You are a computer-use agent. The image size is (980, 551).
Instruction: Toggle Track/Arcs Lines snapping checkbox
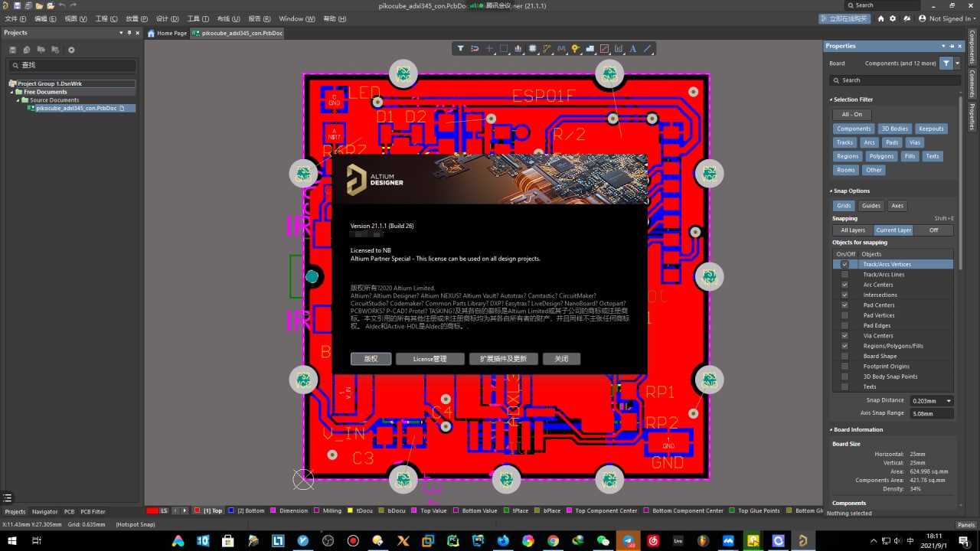tap(844, 274)
